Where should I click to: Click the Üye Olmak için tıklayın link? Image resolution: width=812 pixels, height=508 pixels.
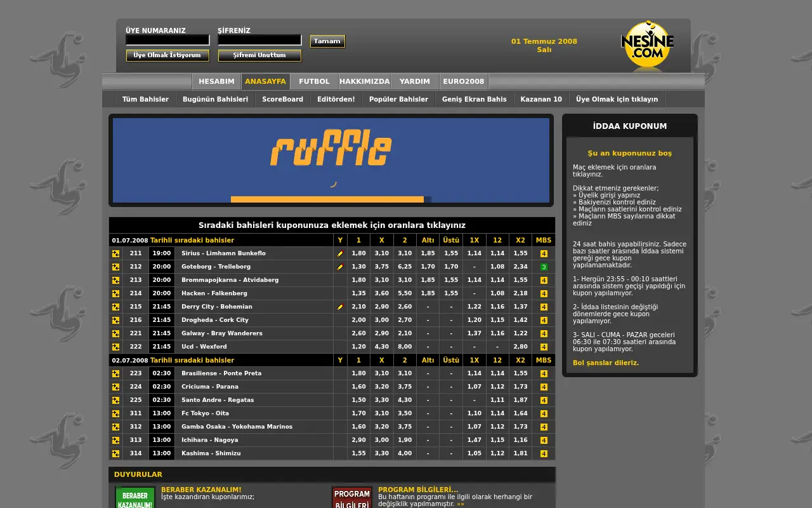617,99
